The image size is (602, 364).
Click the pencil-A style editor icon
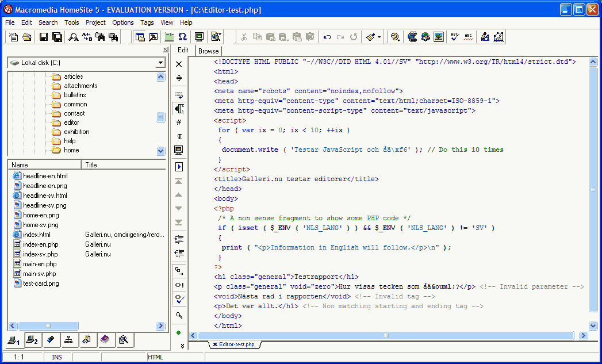pos(485,37)
